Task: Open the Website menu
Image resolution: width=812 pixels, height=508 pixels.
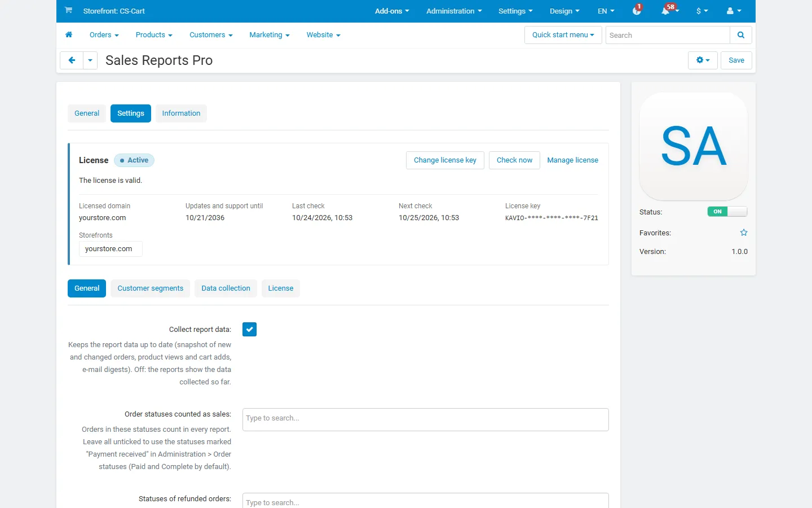Action: point(324,35)
